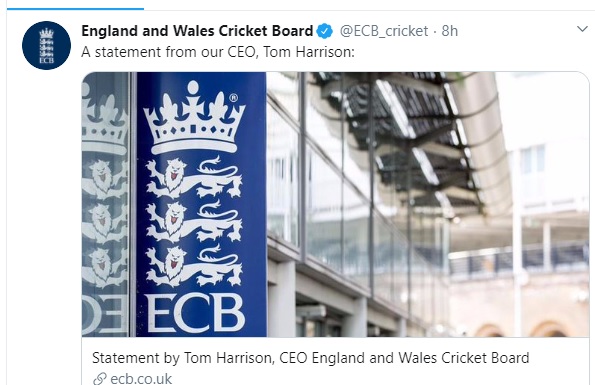Click large white ECB lettering on banner
Viewport: 595px width, 385px height.
tap(195, 313)
